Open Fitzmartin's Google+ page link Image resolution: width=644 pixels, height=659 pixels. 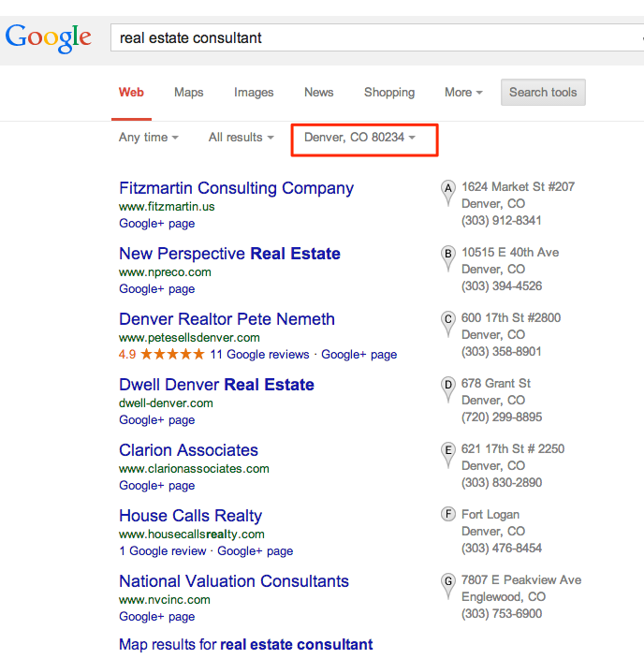[157, 223]
